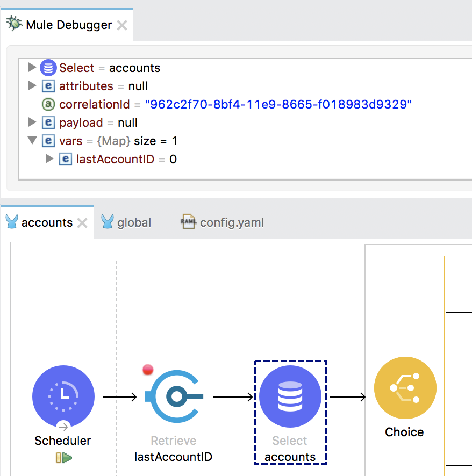
Task: Click the correlationId attribute icon
Action: (48, 104)
